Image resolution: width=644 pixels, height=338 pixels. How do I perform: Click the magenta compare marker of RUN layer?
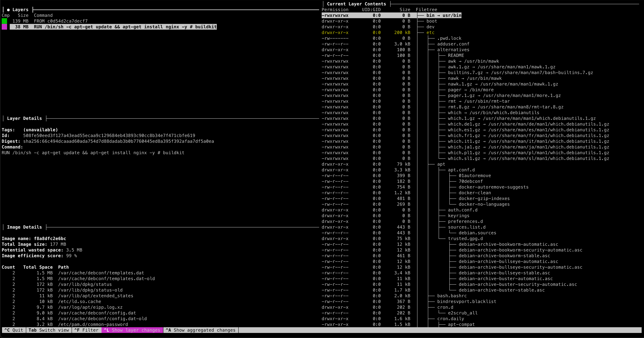click(x=4, y=27)
